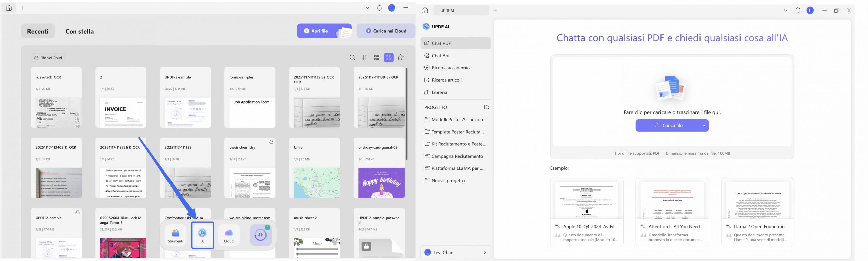Open the dropdown arrow beside Carica file

(704, 125)
